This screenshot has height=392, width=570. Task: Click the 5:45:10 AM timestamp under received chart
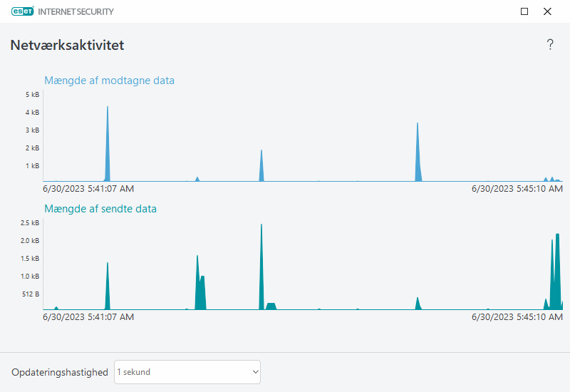(517, 189)
